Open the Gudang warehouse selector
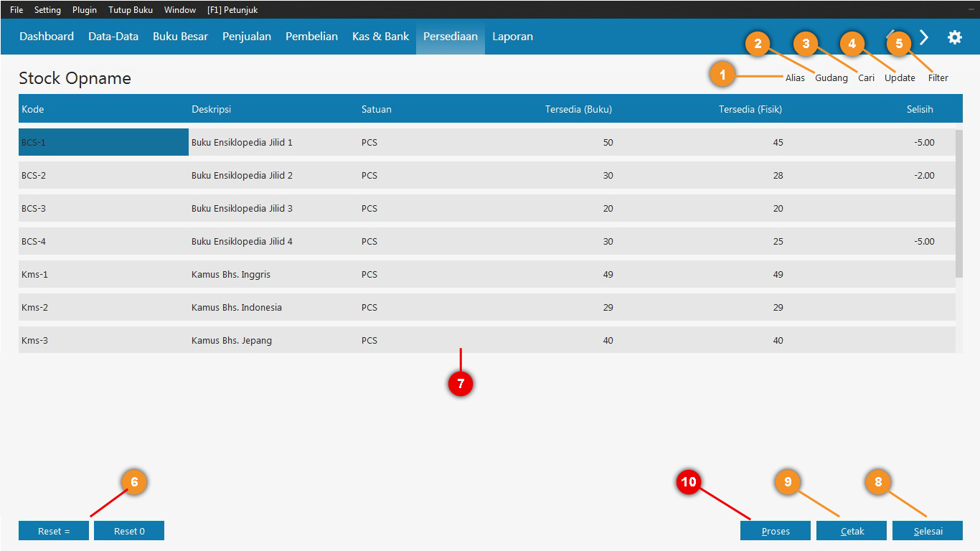The width and height of the screenshot is (980, 551). tap(831, 77)
